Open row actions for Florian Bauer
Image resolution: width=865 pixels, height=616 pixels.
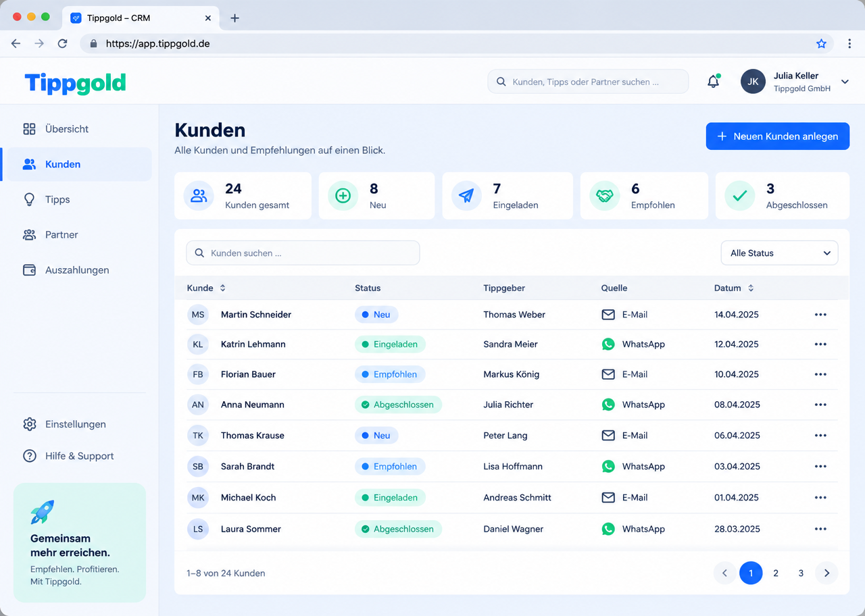pyautogui.click(x=820, y=374)
